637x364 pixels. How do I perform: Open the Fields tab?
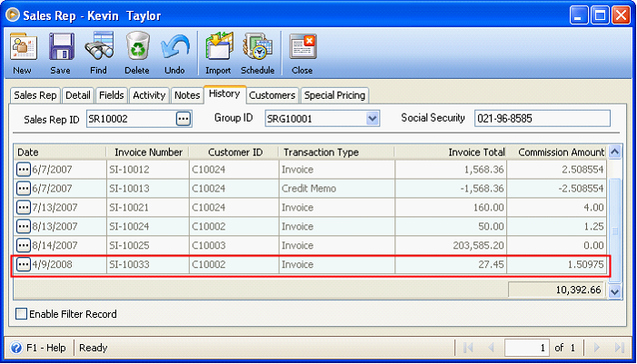(x=111, y=95)
